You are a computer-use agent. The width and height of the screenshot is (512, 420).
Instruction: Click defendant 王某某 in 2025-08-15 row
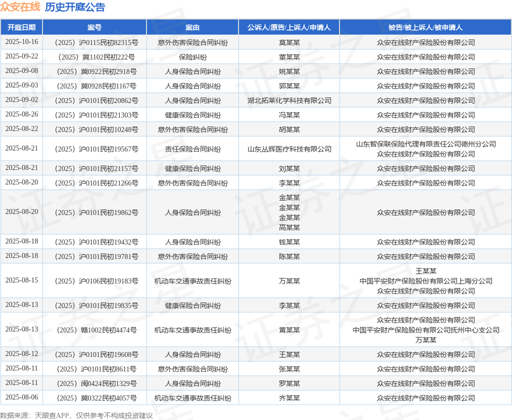coord(426,271)
